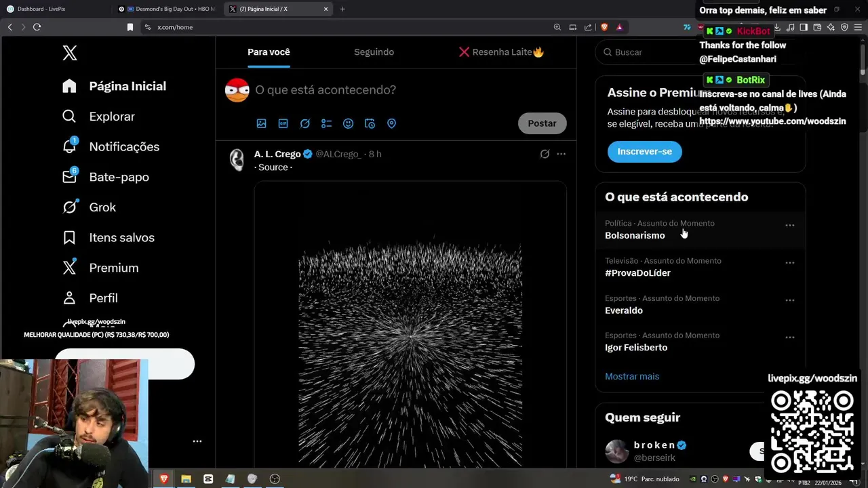Viewport: 868px width, 488px height.
Task: Click the browser back arrow
Action: pos(9,27)
